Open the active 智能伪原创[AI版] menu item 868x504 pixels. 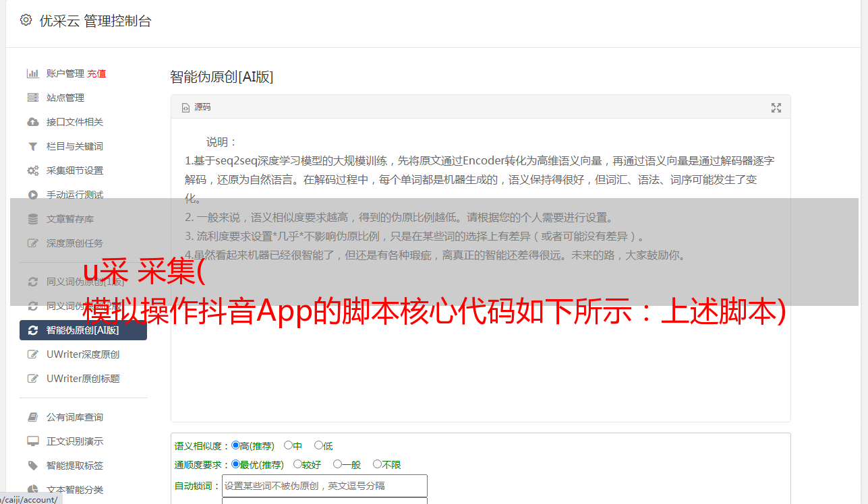click(84, 330)
